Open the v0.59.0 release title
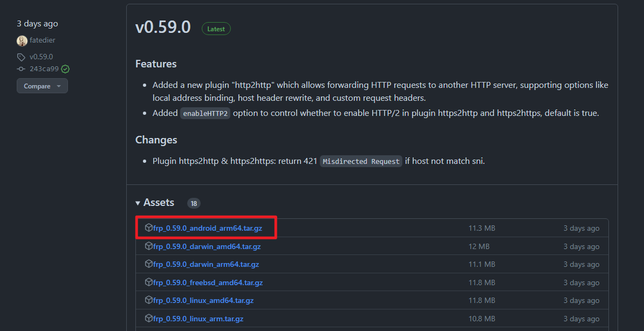Image resolution: width=644 pixels, height=331 pixels. tap(163, 27)
